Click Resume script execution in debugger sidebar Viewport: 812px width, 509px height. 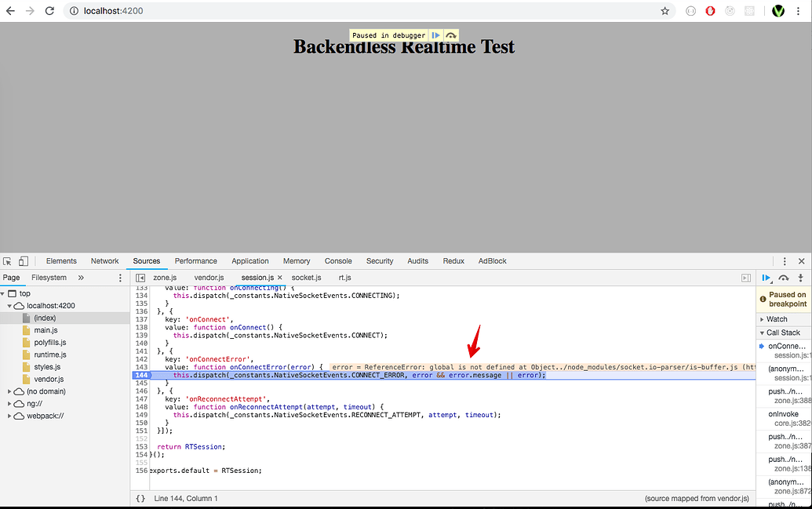click(767, 278)
